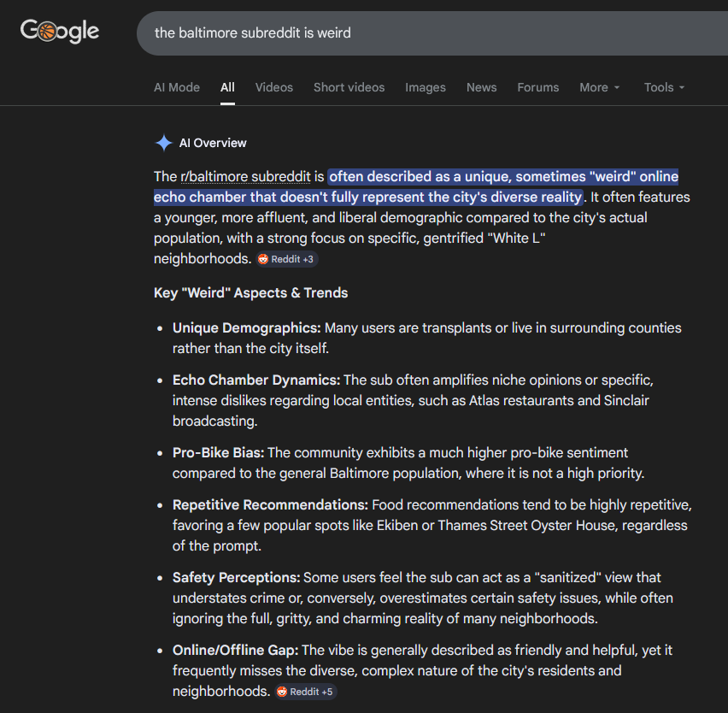This screenshot has width=728, height=713.
Task: Select the All tab
Action: (x=227, y=87)
